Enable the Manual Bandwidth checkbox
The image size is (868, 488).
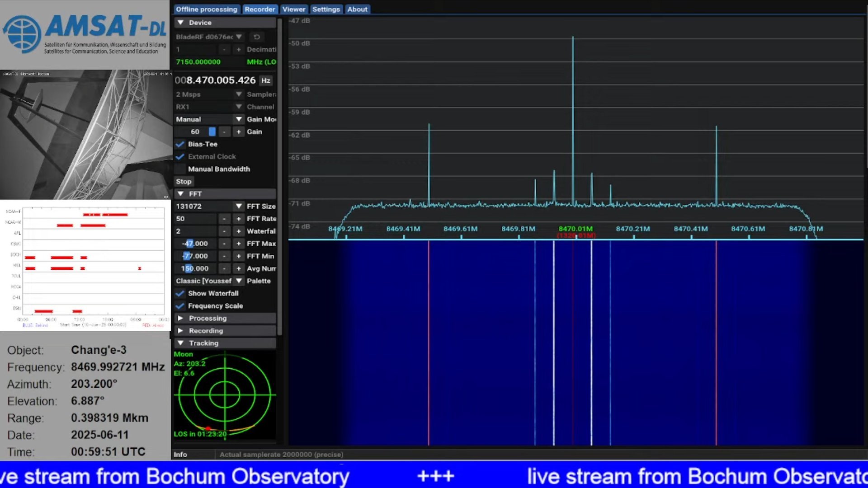click(x=180, y=169)
